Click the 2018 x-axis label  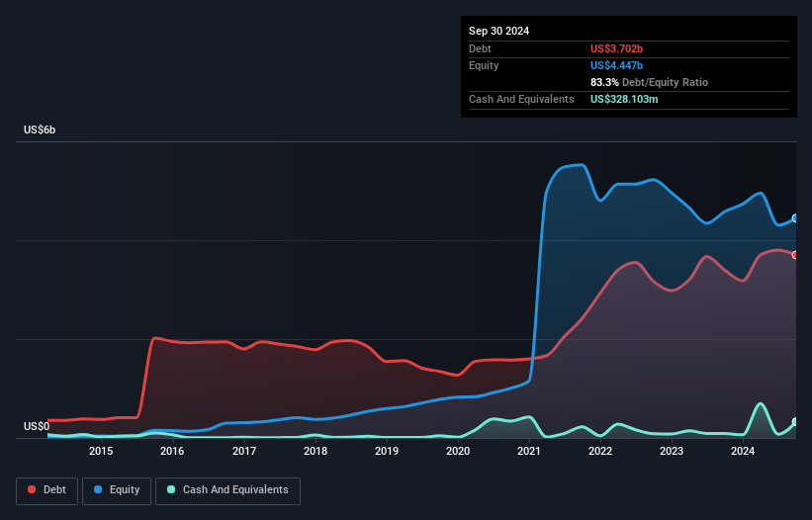316,451
